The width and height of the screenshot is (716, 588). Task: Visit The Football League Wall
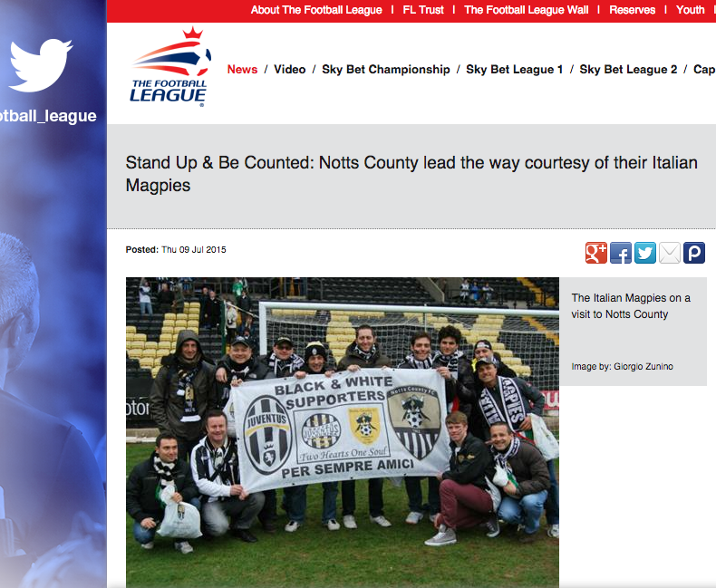(x=527, y=10)
